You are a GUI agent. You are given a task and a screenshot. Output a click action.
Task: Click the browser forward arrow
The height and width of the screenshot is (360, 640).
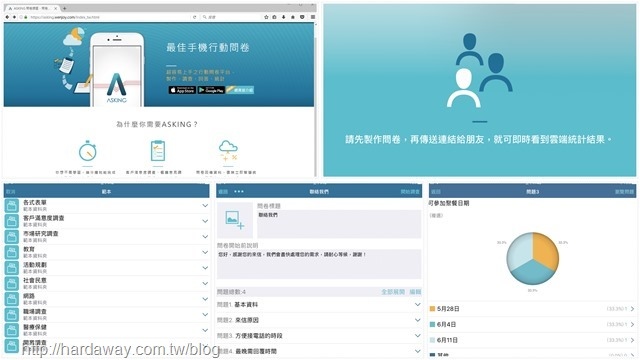tap(14, 17)
